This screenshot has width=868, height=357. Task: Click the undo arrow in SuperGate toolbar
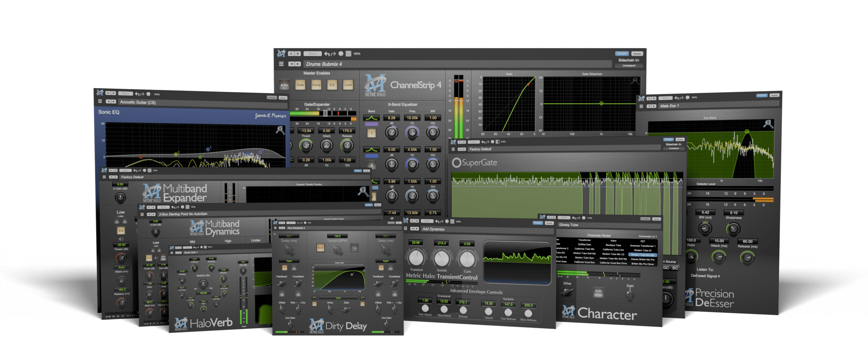point(483,142)
